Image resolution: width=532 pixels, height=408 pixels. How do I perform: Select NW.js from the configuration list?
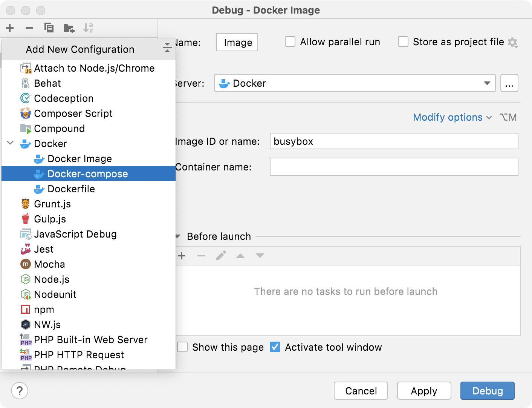pyautogui.click(x=89, y=325)
